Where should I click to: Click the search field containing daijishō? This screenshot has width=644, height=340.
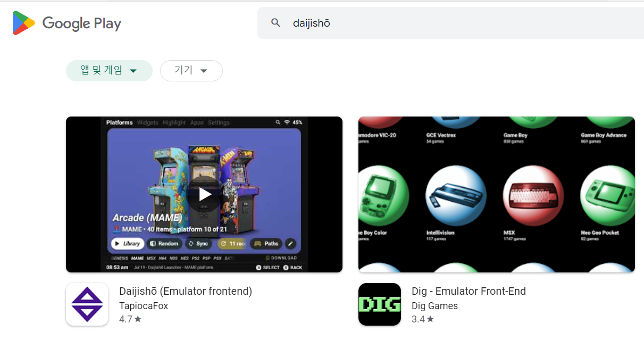(x=450, y=23)
